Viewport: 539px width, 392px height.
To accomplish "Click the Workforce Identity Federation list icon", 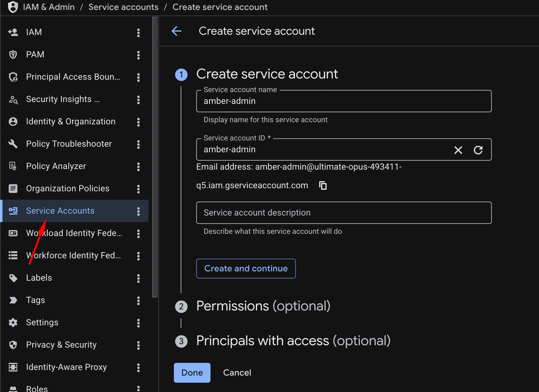I will point(13,256).
